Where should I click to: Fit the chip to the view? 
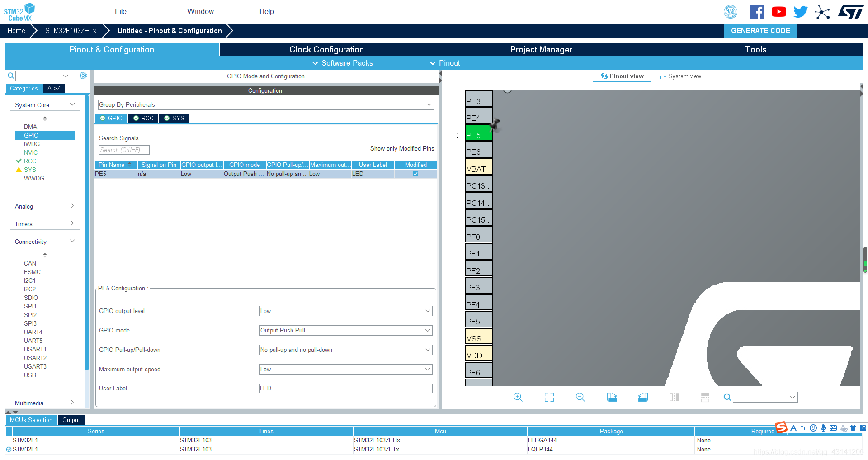[x=549, y=397]
